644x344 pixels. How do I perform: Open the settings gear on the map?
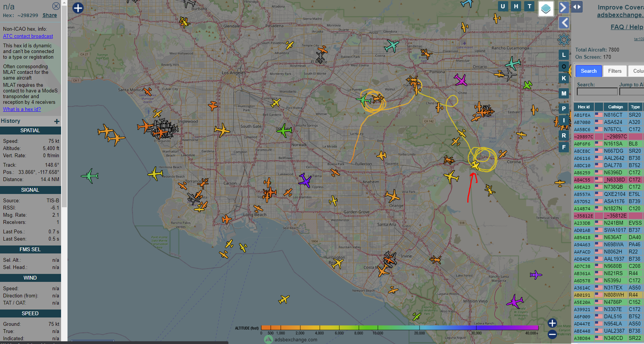tap(564, 40)
